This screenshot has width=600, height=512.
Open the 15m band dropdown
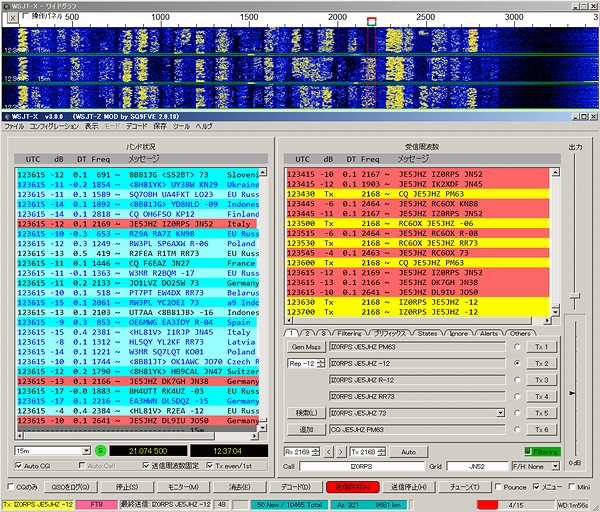[x=86, y=451]
